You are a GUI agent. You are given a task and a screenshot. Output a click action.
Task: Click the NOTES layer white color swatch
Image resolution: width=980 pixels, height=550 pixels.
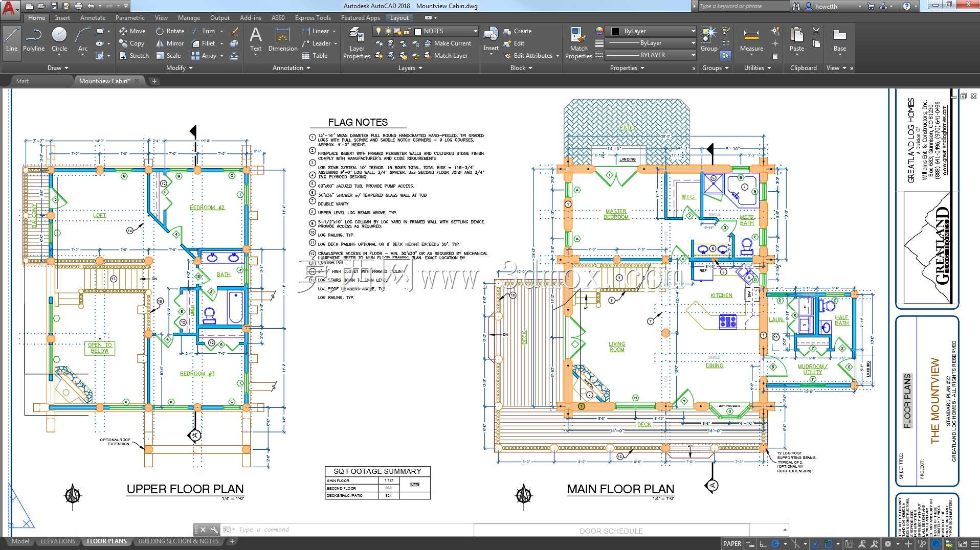418,31
